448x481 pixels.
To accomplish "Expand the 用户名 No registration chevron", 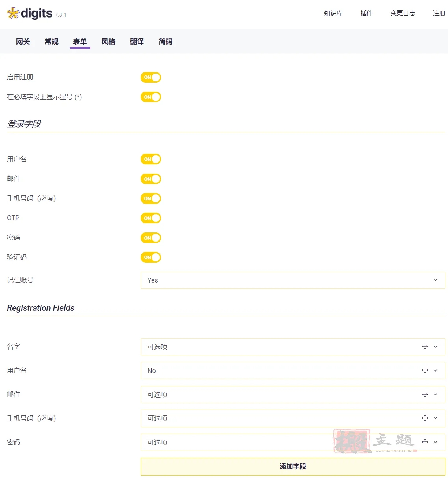I will [x=436, y=370].
